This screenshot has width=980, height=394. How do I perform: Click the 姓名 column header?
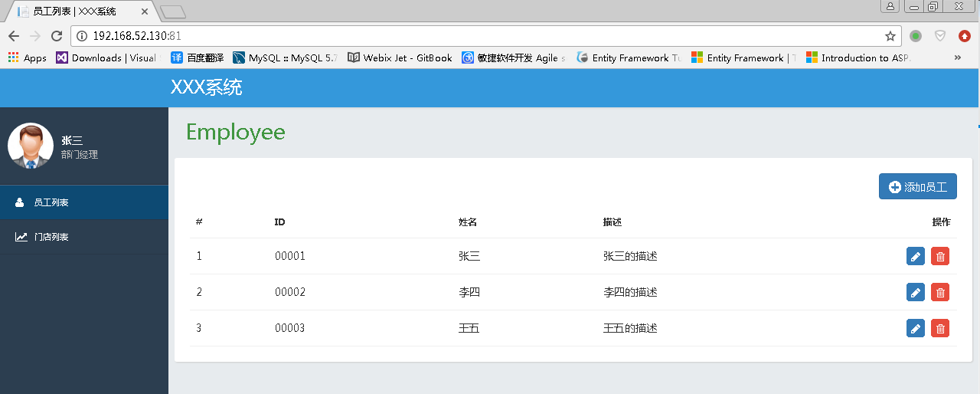pyautogui.click(x=468, y=222)
